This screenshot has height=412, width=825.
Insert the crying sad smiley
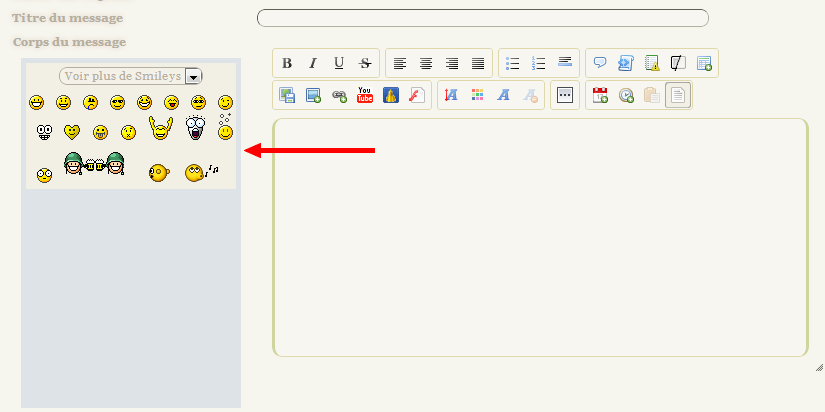90,103
